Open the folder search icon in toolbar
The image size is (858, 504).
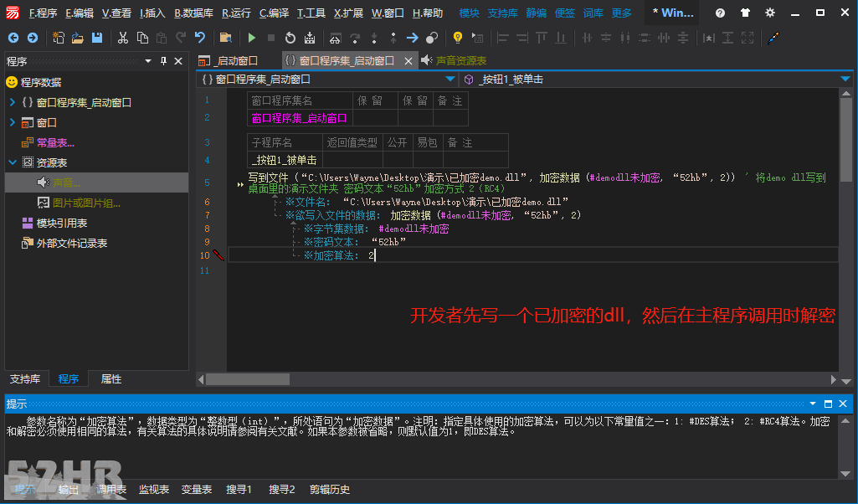225,38
